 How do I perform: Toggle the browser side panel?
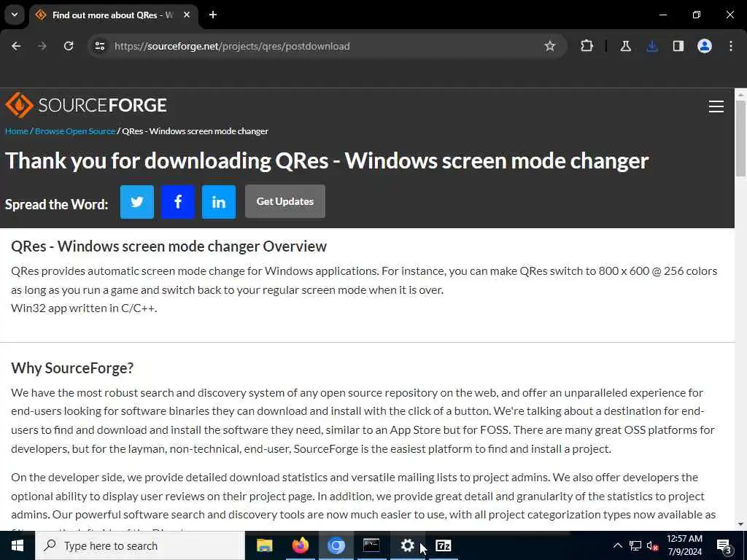[x=678, y=46]
